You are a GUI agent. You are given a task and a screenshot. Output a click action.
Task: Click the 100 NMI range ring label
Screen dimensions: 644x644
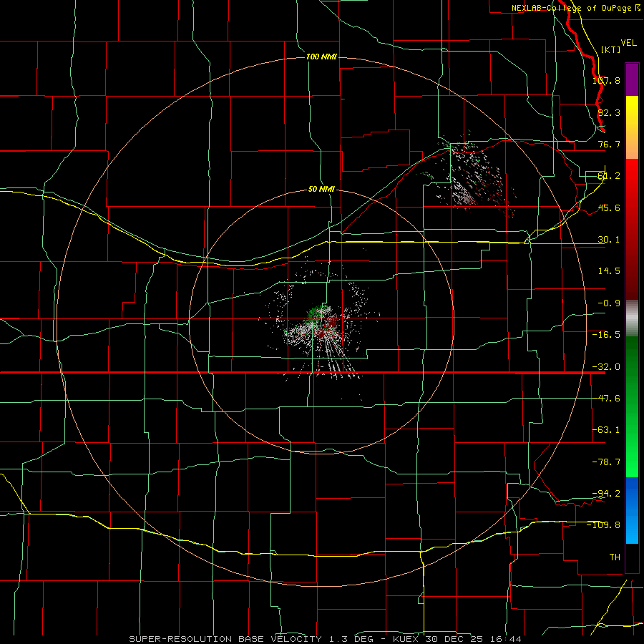coord(321,57)
